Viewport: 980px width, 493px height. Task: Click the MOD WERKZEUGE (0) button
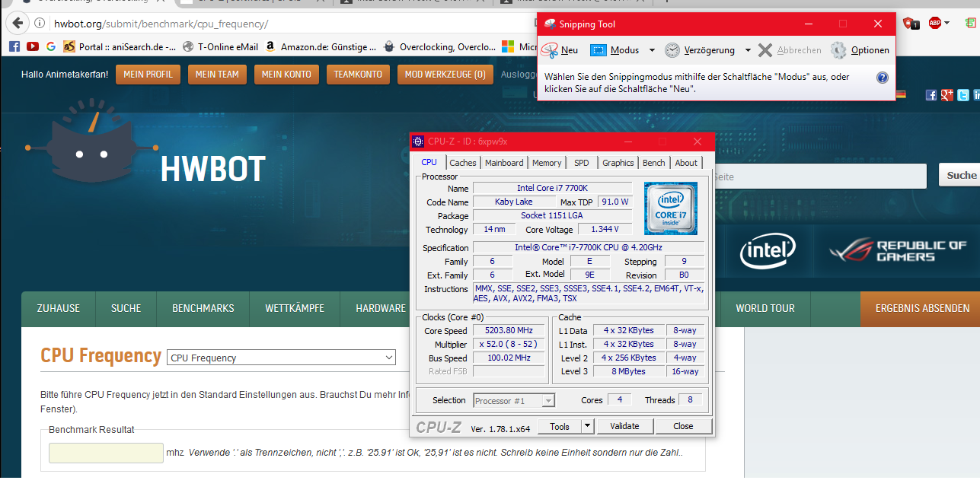[445, 75]
